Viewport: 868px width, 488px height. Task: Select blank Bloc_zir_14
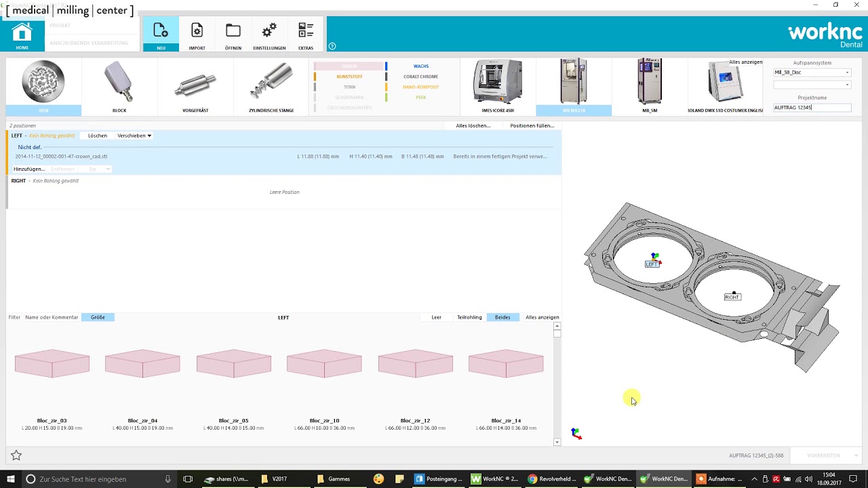coord(506,386)
